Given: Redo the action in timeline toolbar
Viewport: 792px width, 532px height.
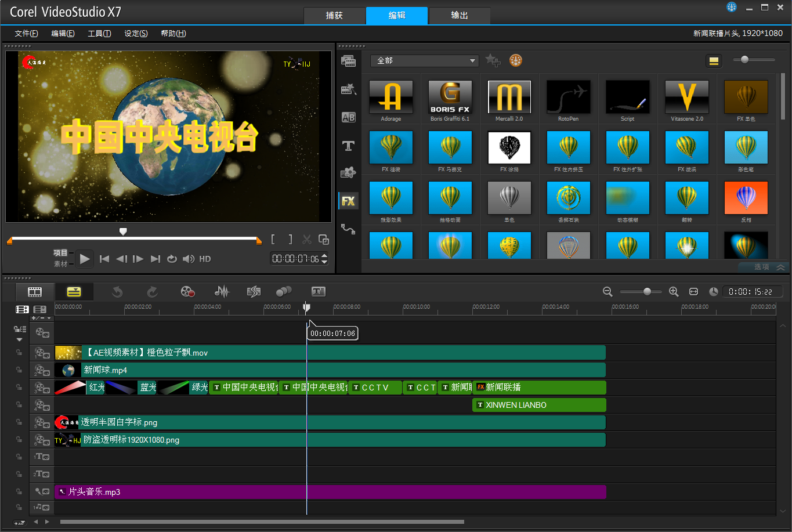Looking at the screenshot, I should [x=152, y=292].
